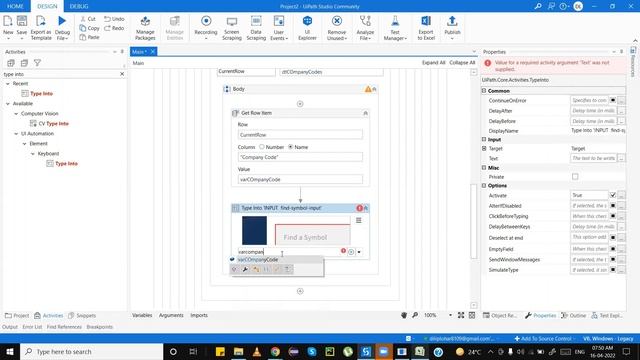Run Debug File
Image resolution: width=640 pixels, height=360 pixels.
point(62,28)
